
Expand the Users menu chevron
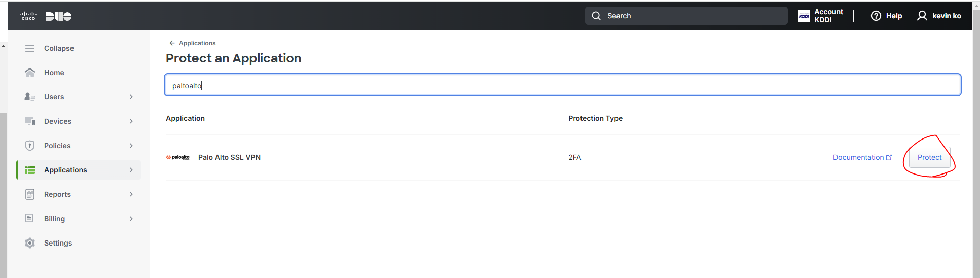[131, 97]
